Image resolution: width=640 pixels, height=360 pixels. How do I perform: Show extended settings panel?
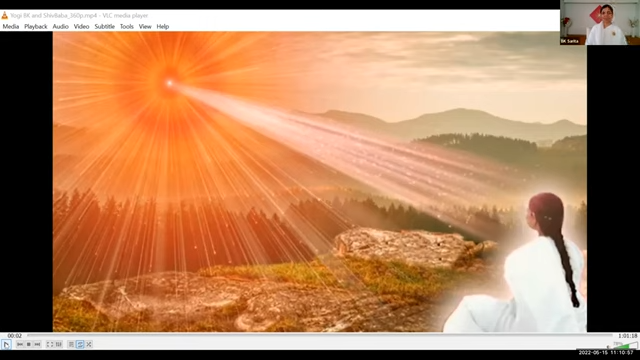pos(59,344)
